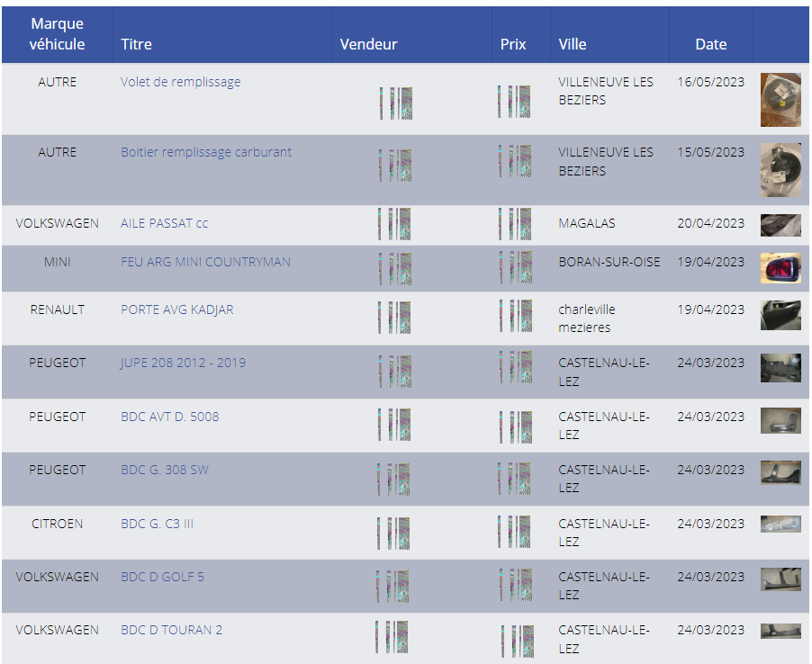View thumbnail of BDC G. C3 III
Screen dimensions: 812x664
(780, 524)
